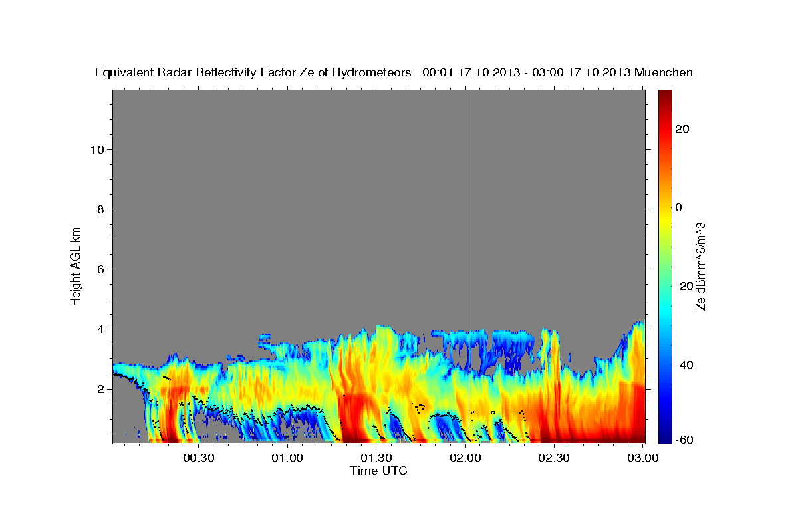Click the '-60' colorbar tick label
Screen dimensions: 798x532
click(684, 440)
